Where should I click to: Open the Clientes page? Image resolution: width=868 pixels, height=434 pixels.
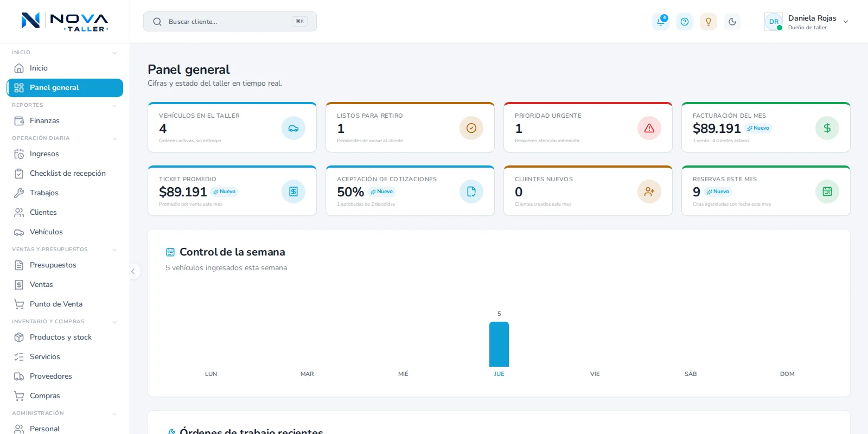[x=65, y=213]
